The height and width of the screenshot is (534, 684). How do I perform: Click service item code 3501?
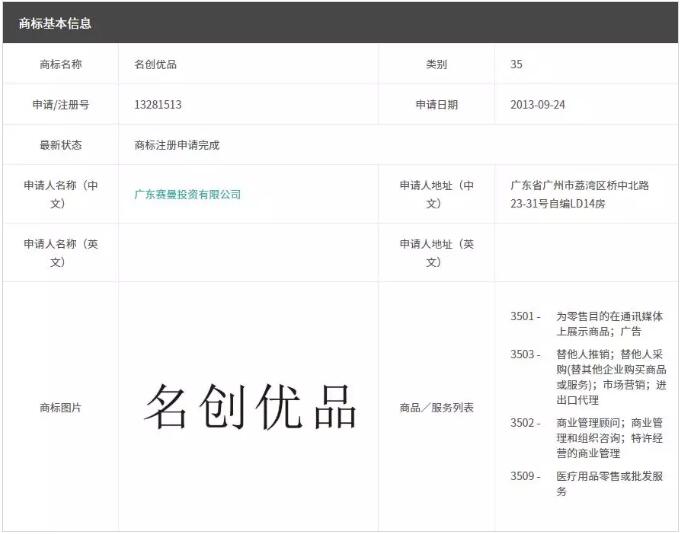pos(525,317)
